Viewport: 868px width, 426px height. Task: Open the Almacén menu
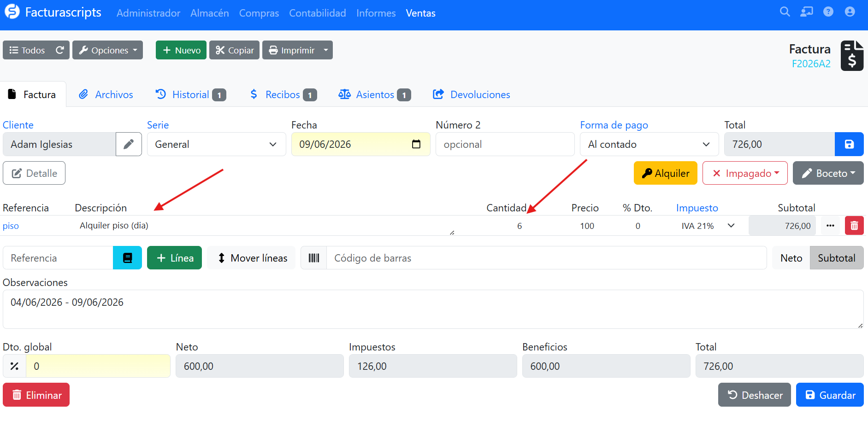click(210, 13)
